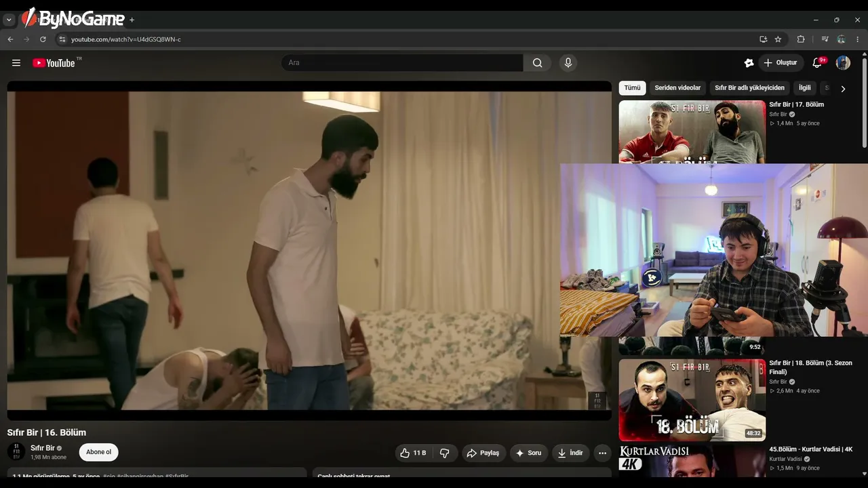Open 45.Bölüm - Kurtlar Vadisi title

[x=810, y=449]
